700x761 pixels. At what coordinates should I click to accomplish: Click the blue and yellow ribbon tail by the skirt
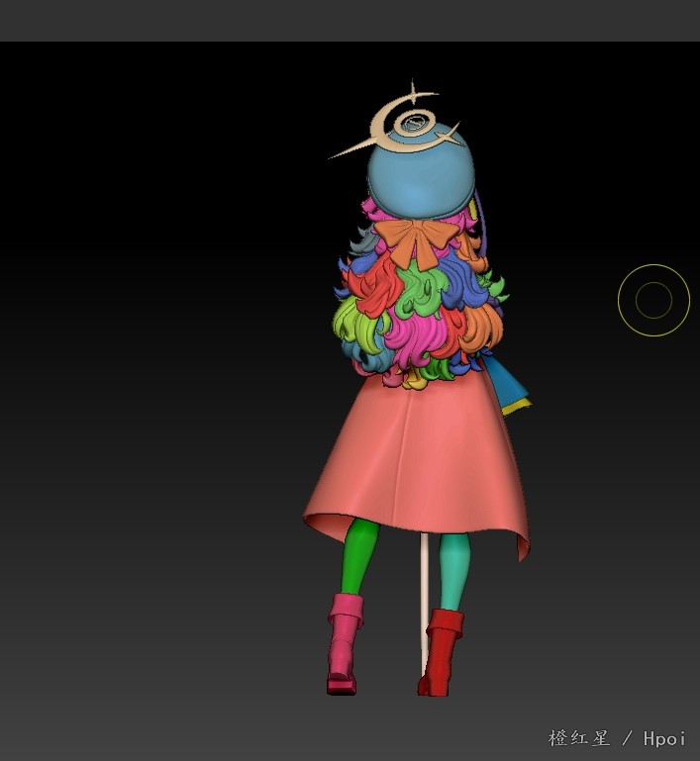(513, 389)
